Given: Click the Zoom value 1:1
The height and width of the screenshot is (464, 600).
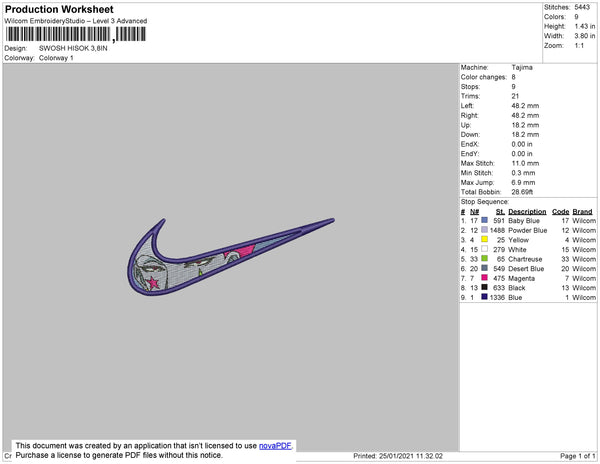Looking at the screenshot, I should click(x=579, y=46).
